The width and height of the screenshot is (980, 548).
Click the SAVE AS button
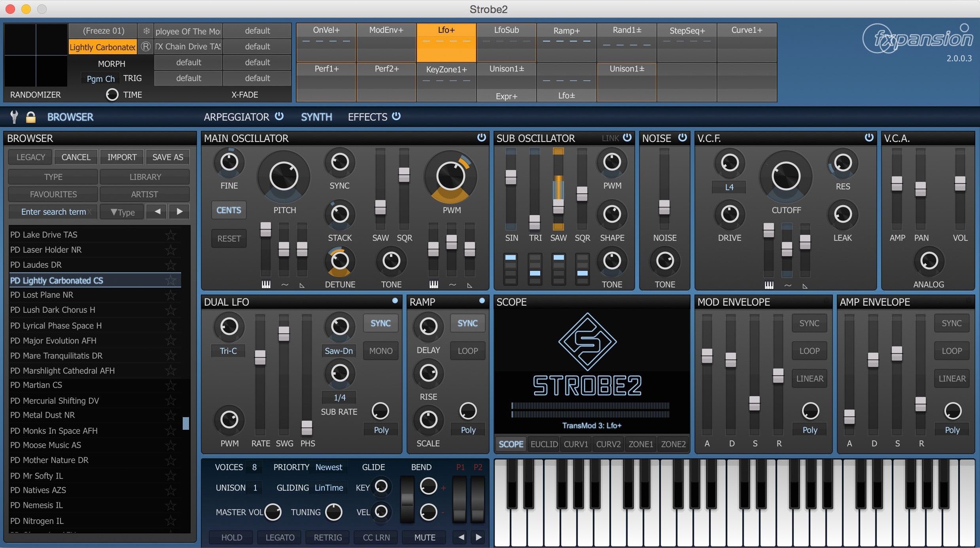(x=168, y=157)
